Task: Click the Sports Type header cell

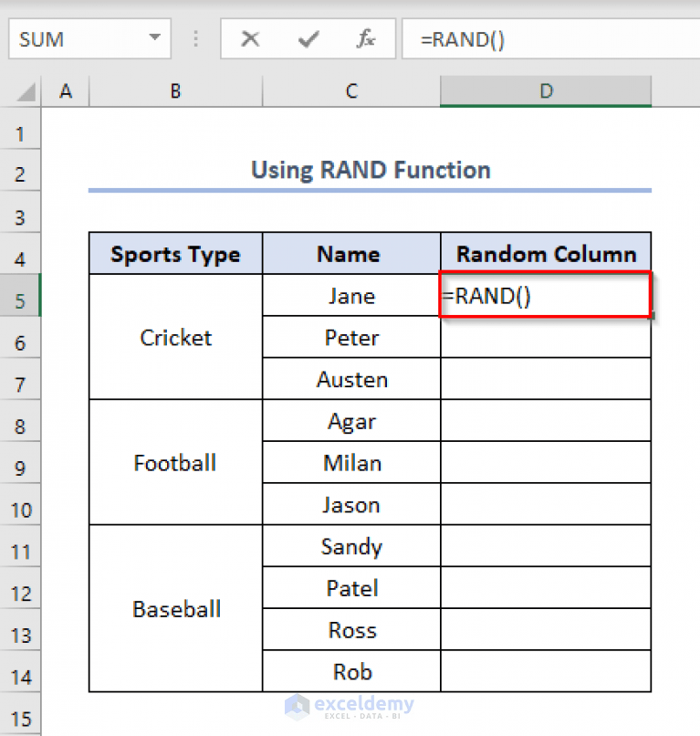Action: (x=174, y=254)
